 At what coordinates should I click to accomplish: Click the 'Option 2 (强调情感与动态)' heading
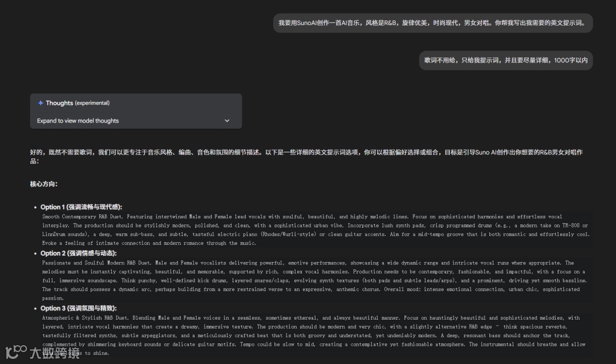(x=79, y=253)
